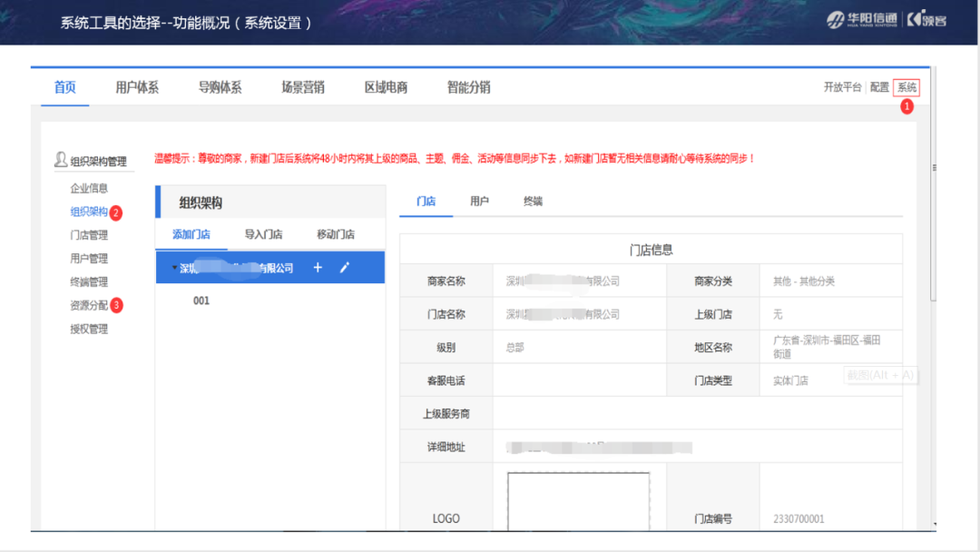Viewport: 980px width, 552px height.
Task: Select the company root node in the tree
Action: coord(270,268)
